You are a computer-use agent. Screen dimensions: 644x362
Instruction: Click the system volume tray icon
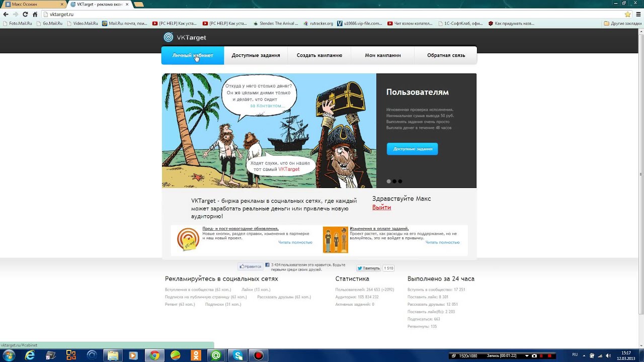[609, 355]
